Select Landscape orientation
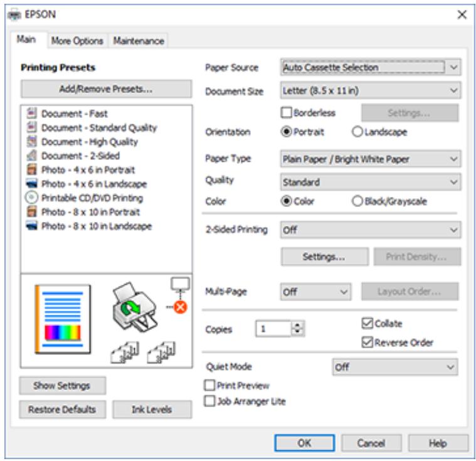 357,132
